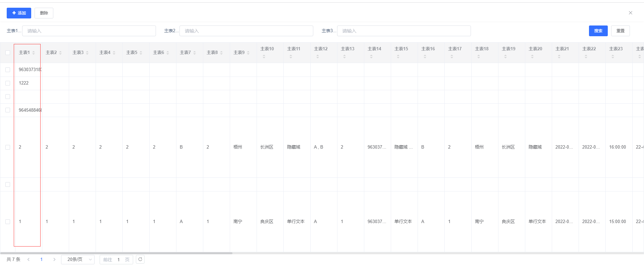Click the sort icon on column 主表15
This screenshot has height=267, width=644.
(x=398, y=57)
